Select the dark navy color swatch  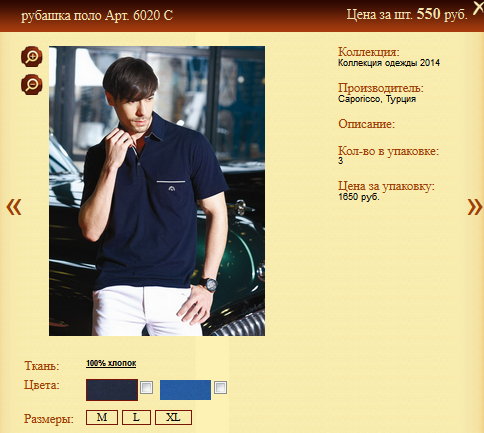(x=112, y=390)
